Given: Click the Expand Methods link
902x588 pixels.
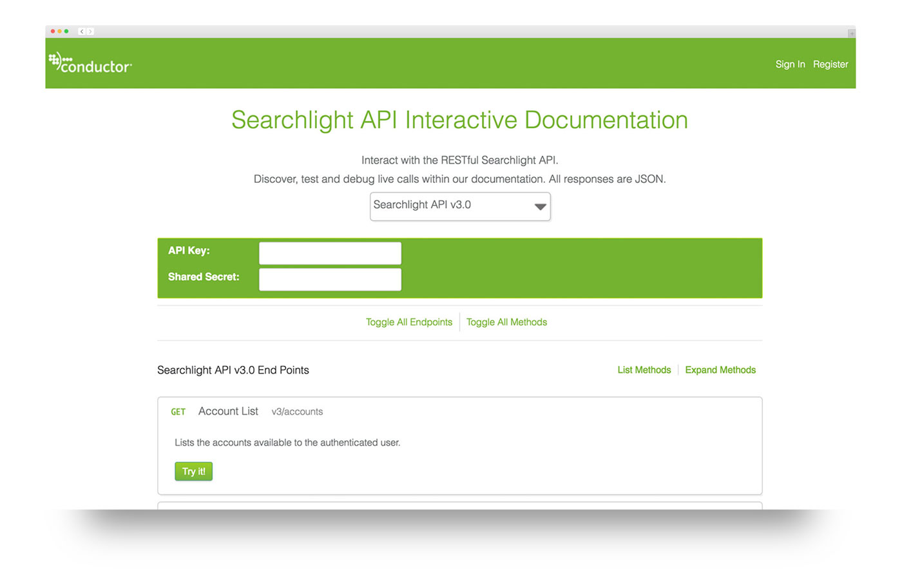Looking at the screenshot, I should [x=720, y=370].
